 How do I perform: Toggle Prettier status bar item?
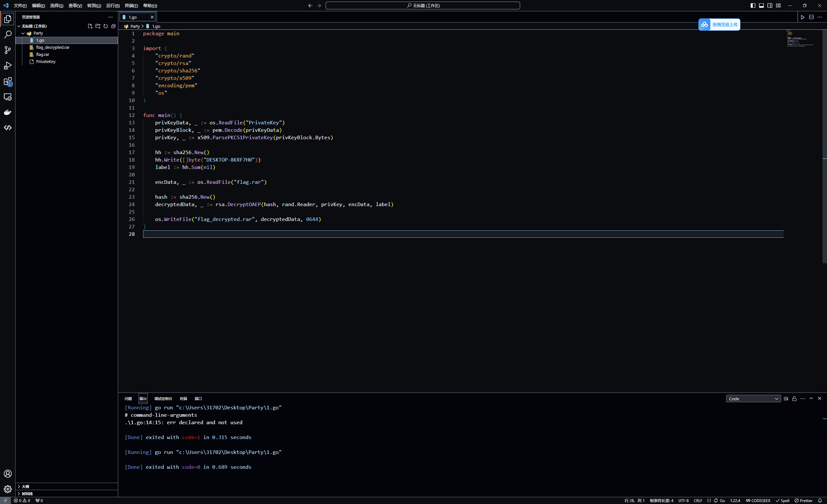(804, 501)
